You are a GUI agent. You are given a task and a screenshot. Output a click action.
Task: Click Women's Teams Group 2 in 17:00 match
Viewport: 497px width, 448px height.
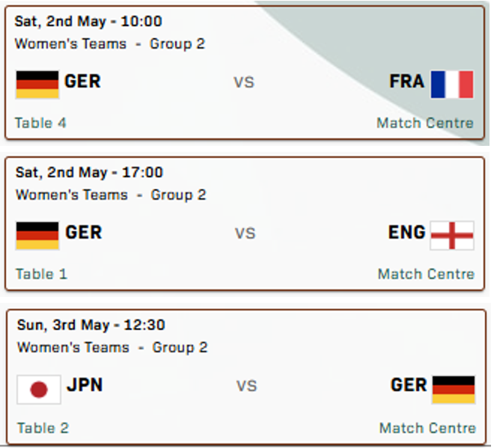[x=111, y=195]
